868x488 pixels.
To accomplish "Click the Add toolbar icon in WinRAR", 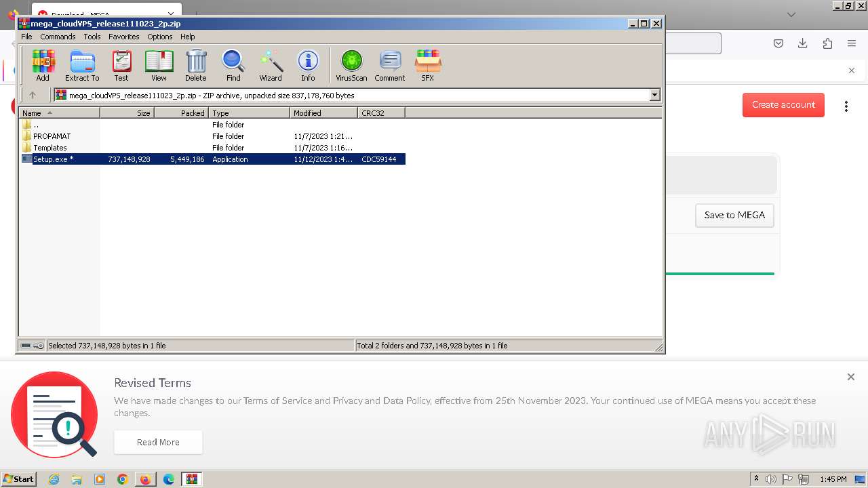I will pyautogui.click(x=43, y=66).
